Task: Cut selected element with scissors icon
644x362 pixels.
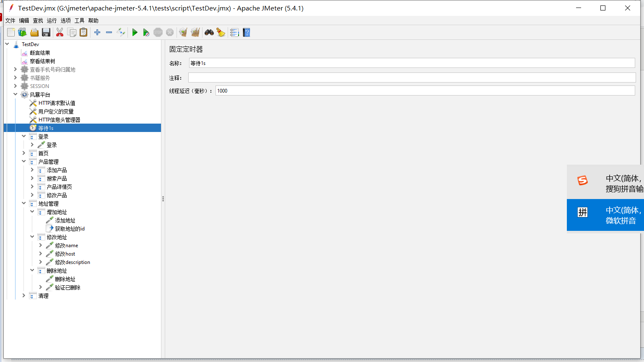Action: pyautogui.click(x=60, y=32)
